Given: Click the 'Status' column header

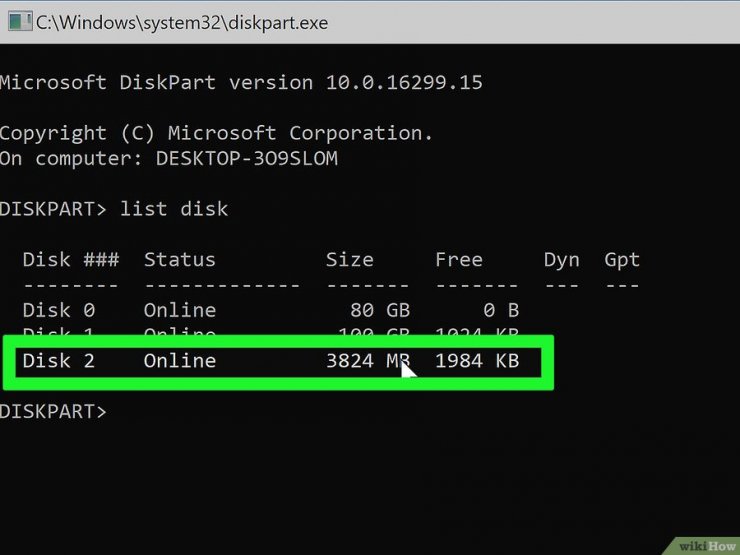Looking at the screenshot, I should (x=180, y=260).
